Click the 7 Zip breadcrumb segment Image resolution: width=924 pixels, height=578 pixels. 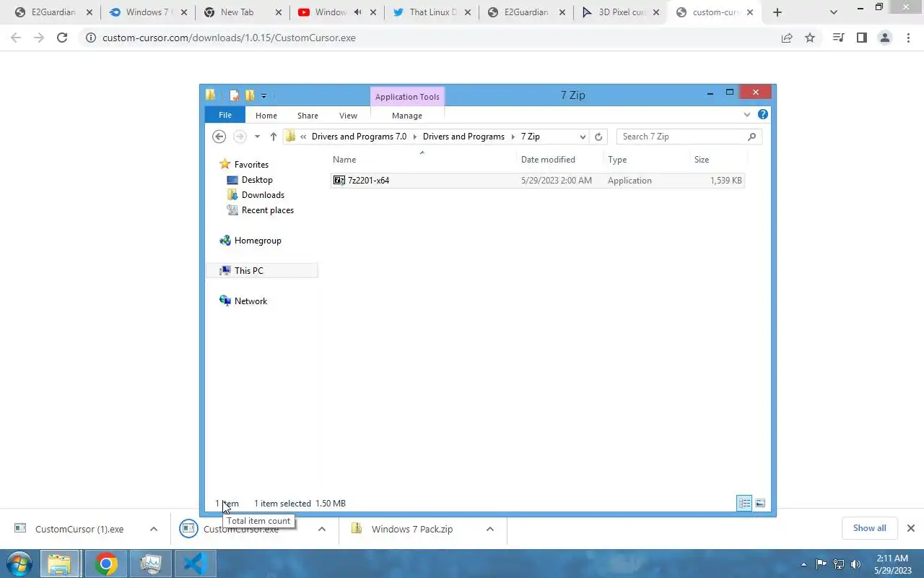(531, 137)
